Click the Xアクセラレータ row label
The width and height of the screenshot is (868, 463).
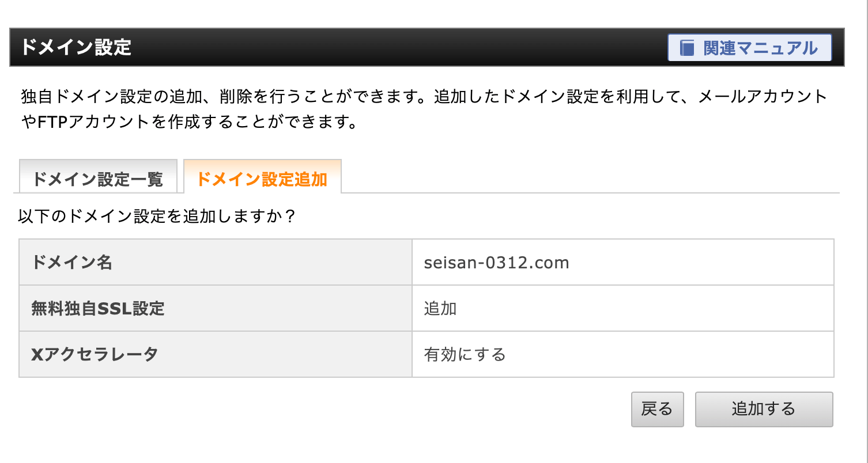[94, 355]
